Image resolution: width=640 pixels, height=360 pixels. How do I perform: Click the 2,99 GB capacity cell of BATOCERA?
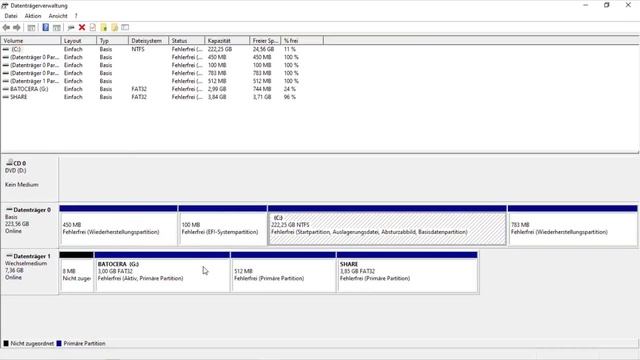point(217,89)
